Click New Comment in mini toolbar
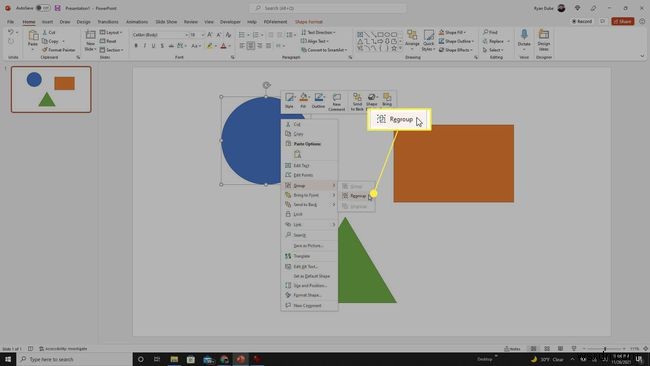The width and height of the screenshot is (650, 366). (x=337, y=102)
